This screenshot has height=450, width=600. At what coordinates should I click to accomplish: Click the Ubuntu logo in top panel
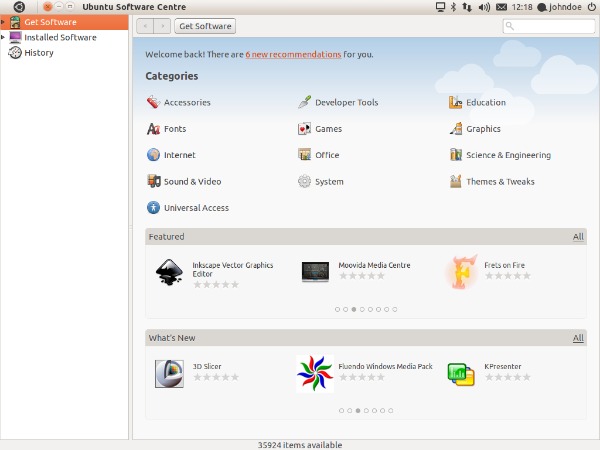[19, 7]
